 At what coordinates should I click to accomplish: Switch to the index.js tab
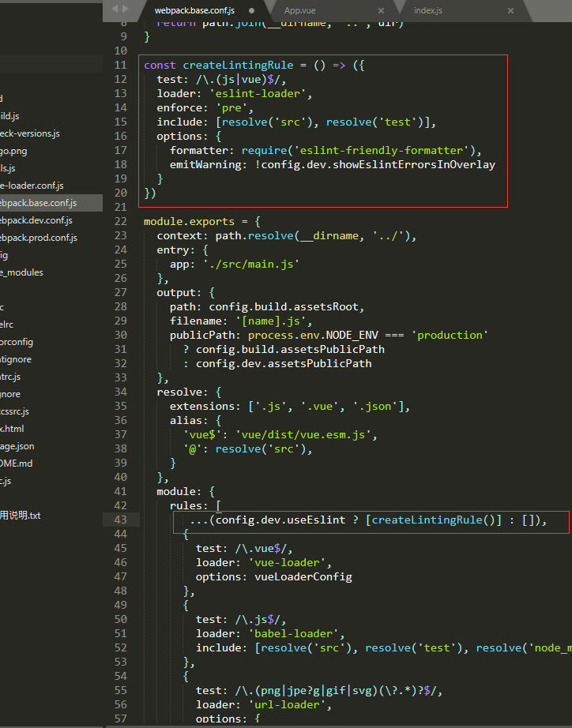coord(427,10)
